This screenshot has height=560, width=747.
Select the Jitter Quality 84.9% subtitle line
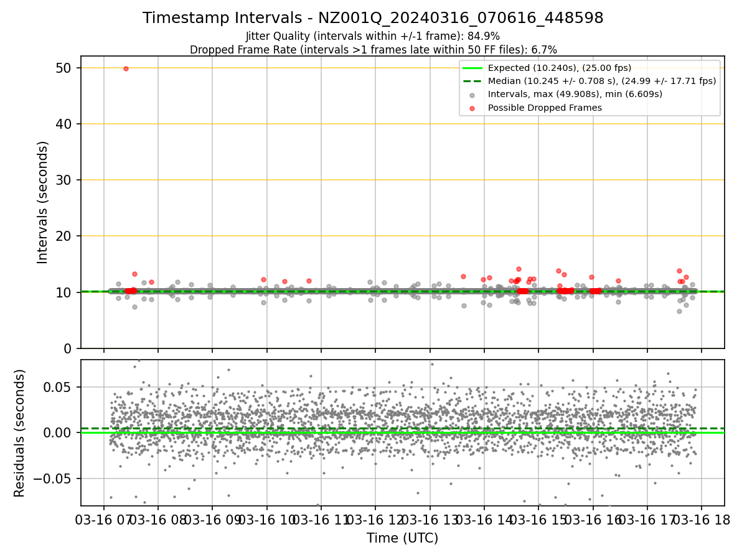pos(373,36)
